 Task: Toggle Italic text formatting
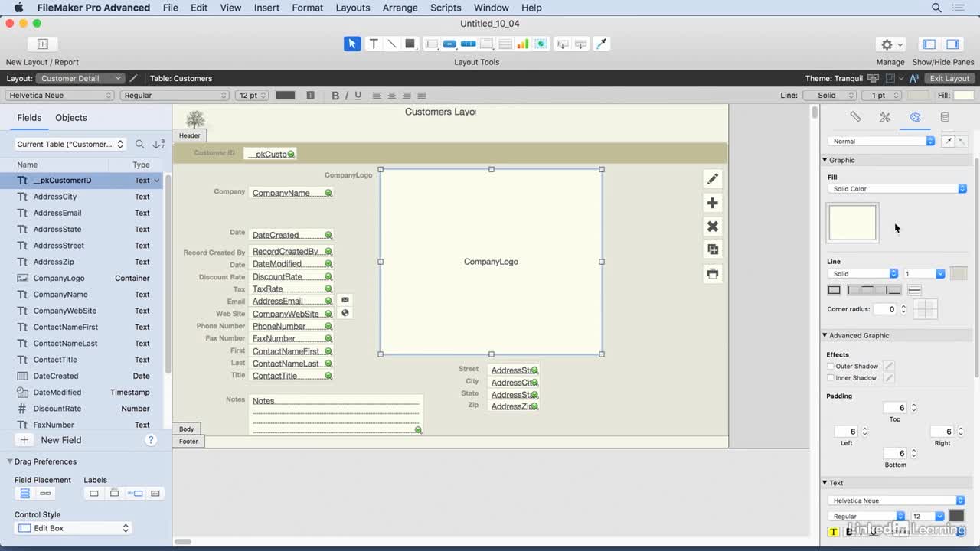tap(346, 96)
